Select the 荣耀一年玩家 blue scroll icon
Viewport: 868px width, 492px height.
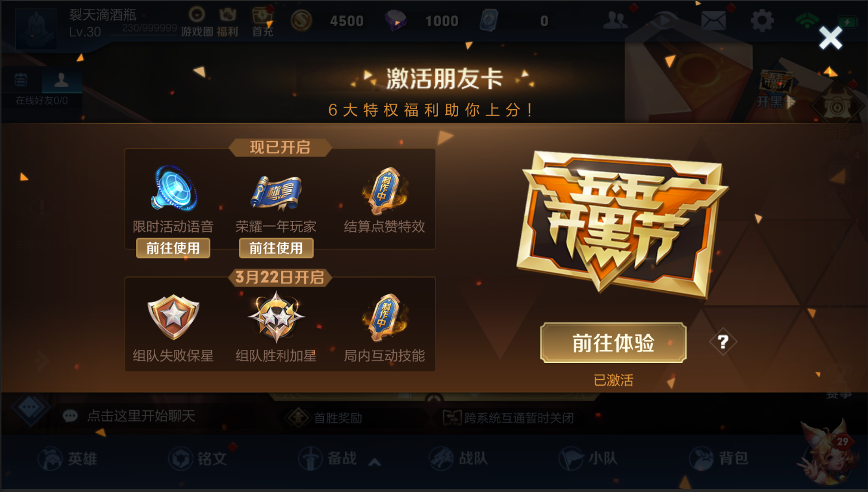[276, 193]
